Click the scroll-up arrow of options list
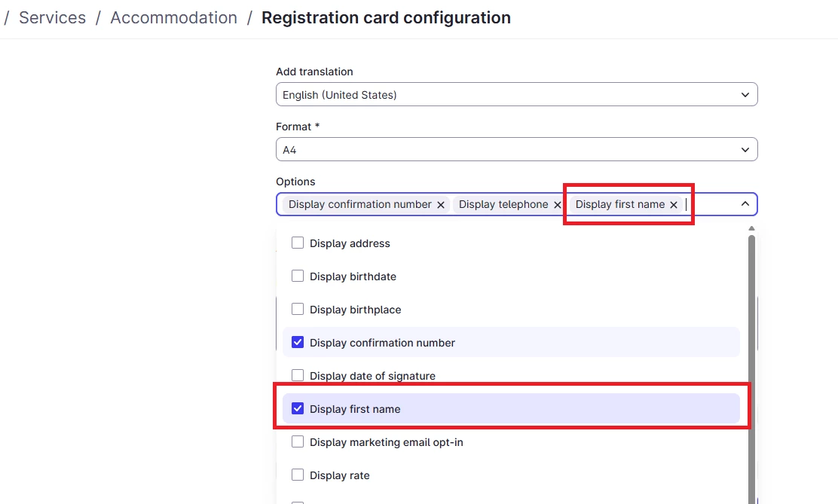The image size is (838, 504). tap(751, 228)
